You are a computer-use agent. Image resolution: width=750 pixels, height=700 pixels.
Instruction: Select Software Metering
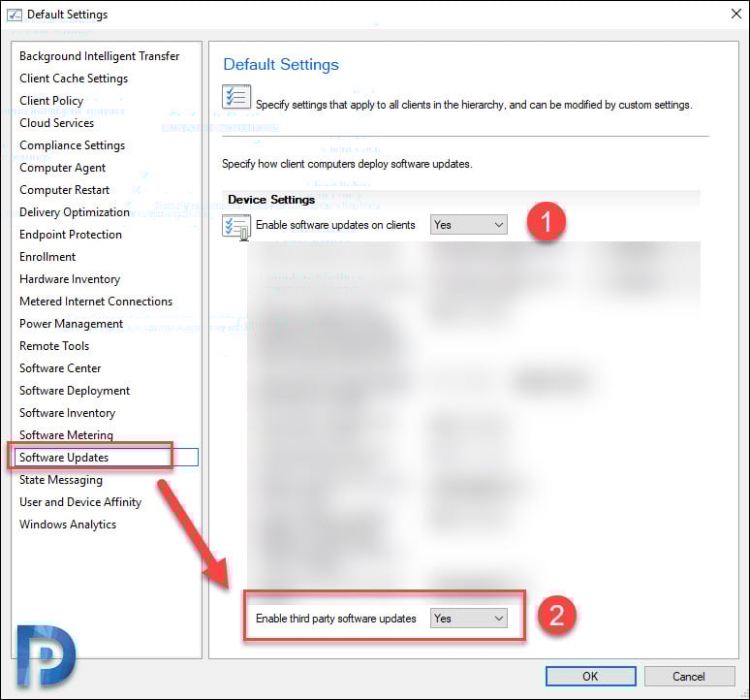tap(67, 435)
